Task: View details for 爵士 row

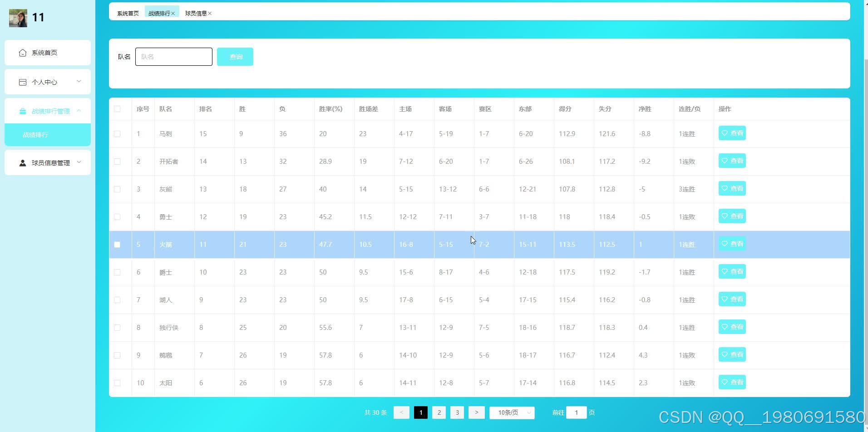Action: pyautogui.click(x=732, y=271)
